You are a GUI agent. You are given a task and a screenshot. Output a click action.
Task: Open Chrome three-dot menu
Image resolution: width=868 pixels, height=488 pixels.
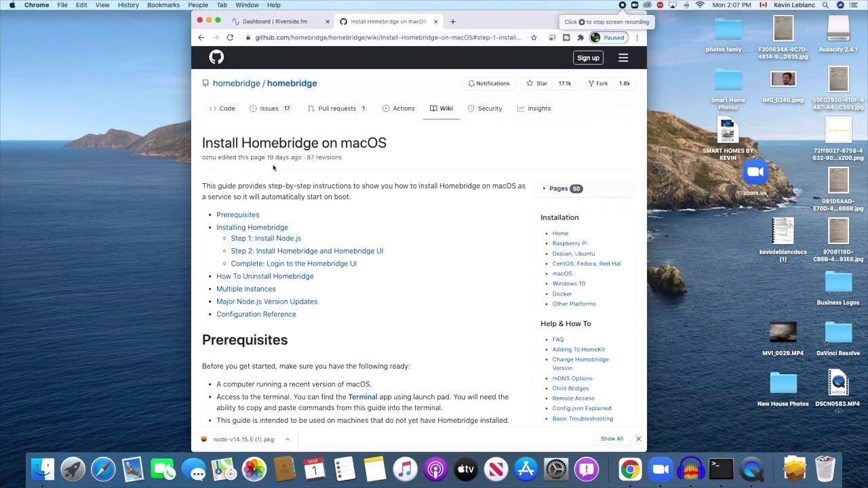(x=637, y=37)
